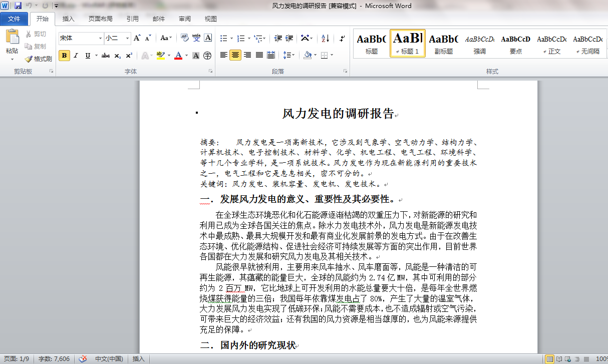Screen dimensions: 608x364
Task: Increase paragraph indent
Action: [x=289, y=38]
